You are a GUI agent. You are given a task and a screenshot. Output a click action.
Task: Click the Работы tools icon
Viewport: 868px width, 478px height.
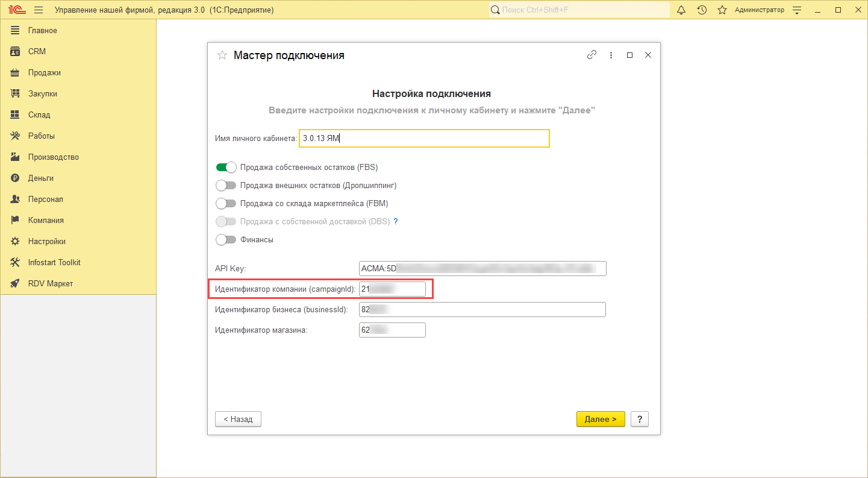[16, 136]
